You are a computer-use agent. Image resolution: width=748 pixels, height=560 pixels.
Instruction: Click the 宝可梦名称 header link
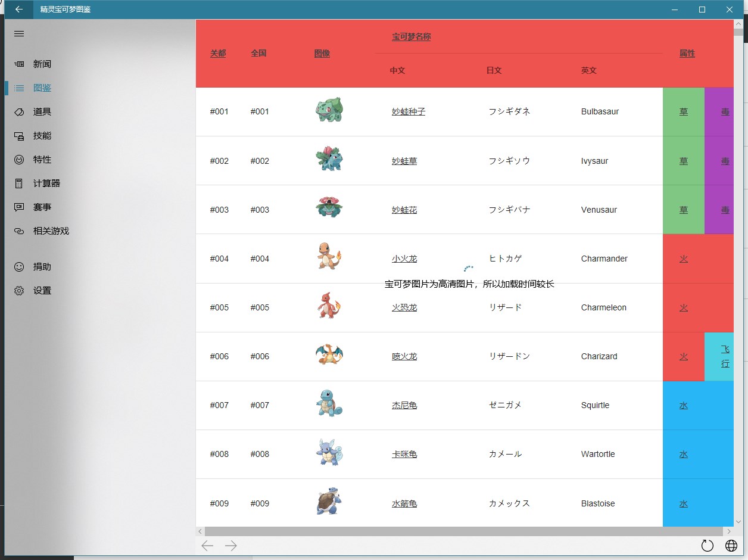[412, 37]
